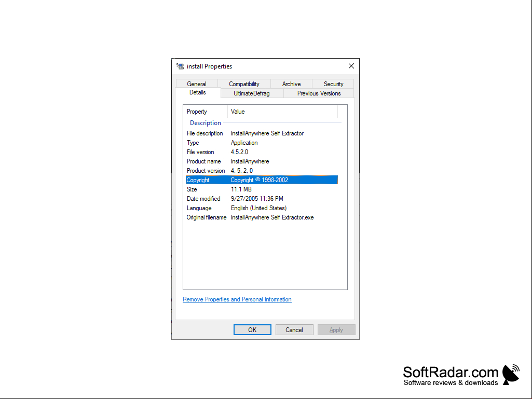Select the File description row
Screen dimensions: 532x399
click(262, 133)
